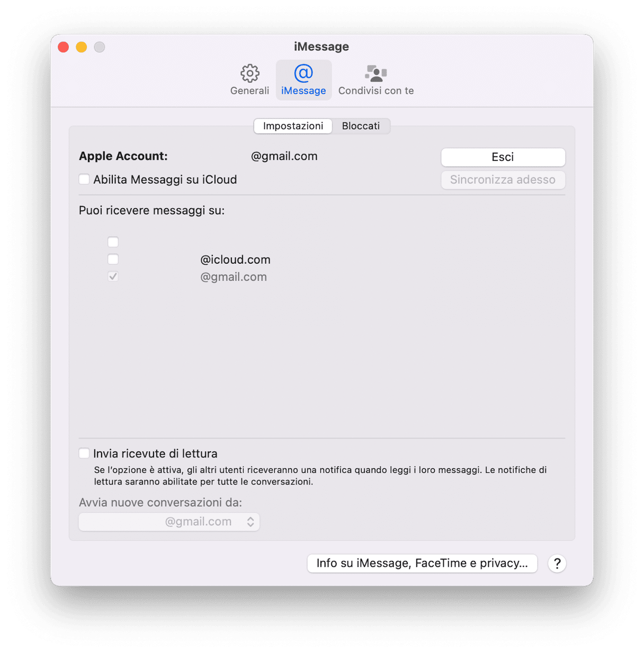Click the Apple Account: label
Screen dimensions: 644x653
(123, 156)
